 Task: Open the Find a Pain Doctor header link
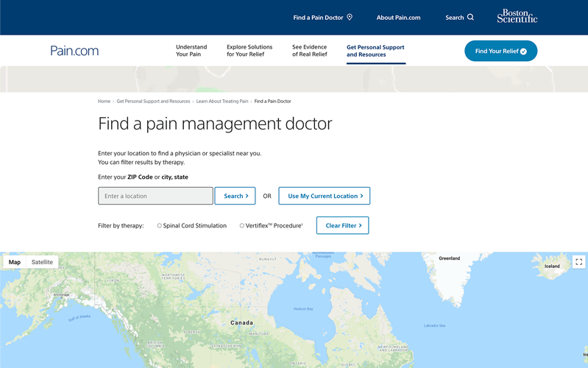318,18
